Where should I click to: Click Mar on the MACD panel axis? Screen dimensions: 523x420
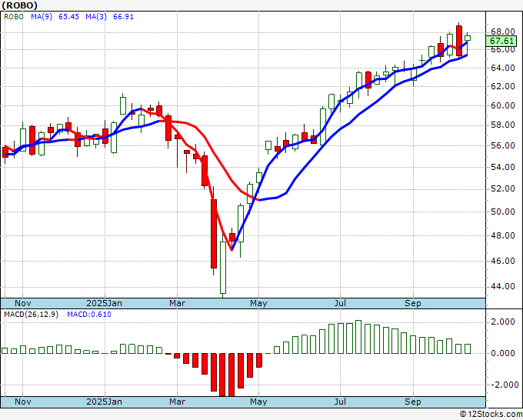pyautogui.click(x=177, y=402)
